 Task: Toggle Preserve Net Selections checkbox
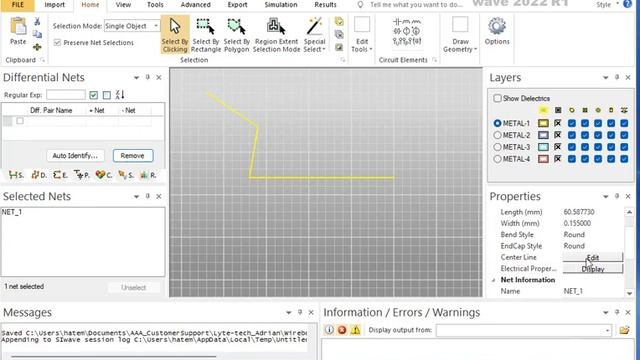tap(58, 42)
